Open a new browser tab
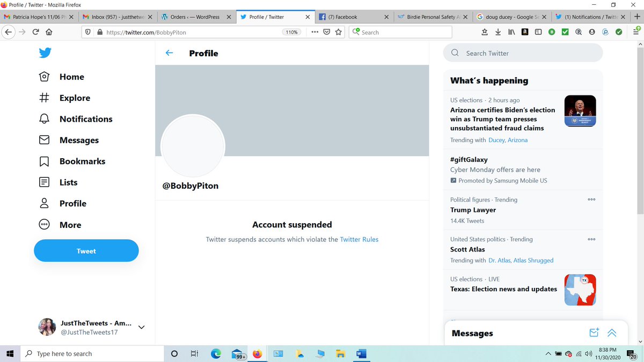The width and height of the screenshot is (644, 362). pos(636,17)
